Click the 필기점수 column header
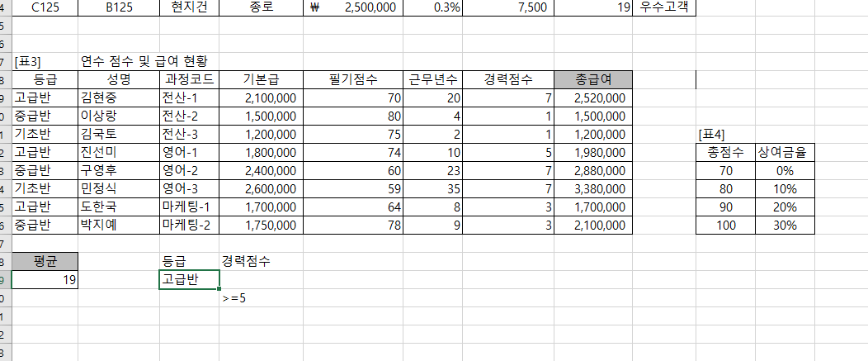This screenshot has width=868, height=361. click(x=352, y=80)
